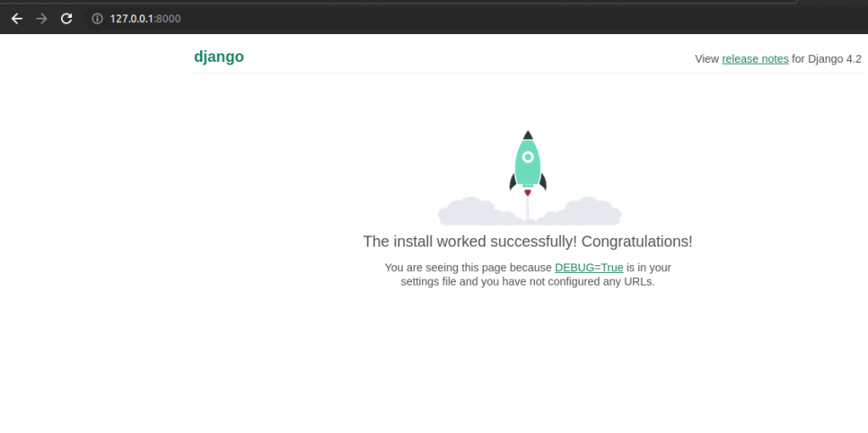Open the site information icon in the address bar

coord(97,19)
